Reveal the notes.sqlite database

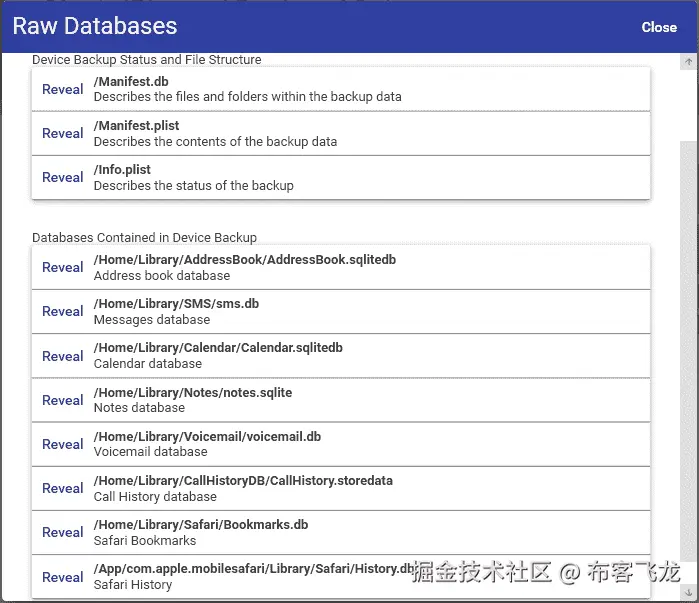(x=62, y=400)
